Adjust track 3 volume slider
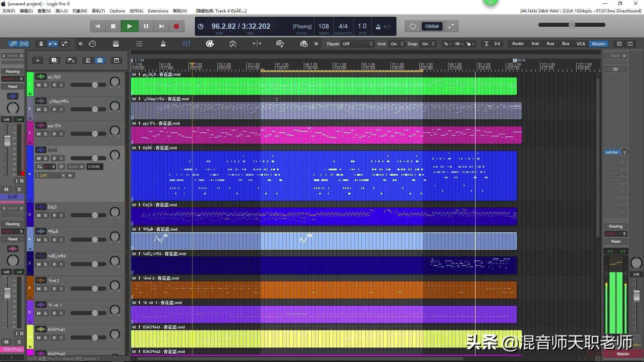644x362 pixels. [x=95, y=134]
